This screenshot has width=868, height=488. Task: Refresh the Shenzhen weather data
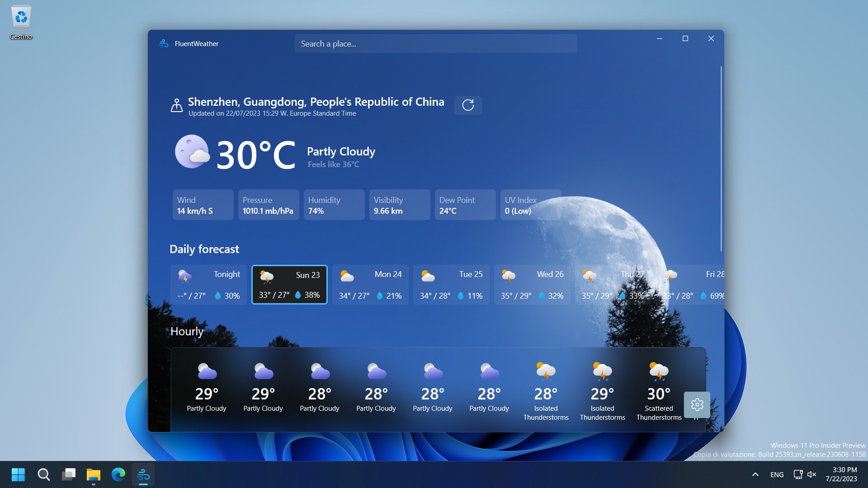click(x=468, y=105)
